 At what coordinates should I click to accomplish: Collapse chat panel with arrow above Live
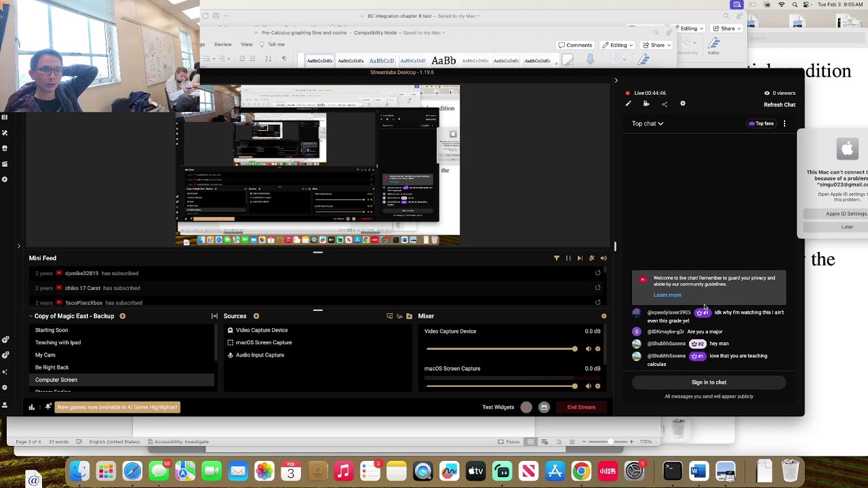[x=616, y=80]
